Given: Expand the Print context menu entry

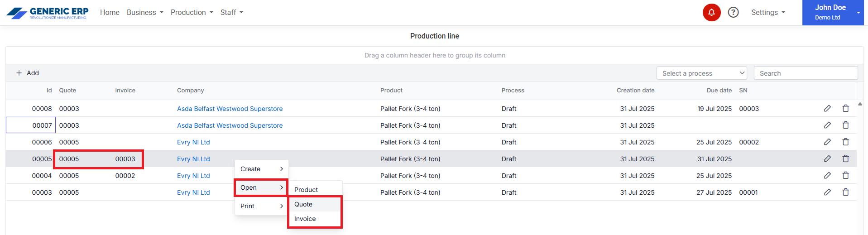Looking at the screenshot, I should [x=261, y=206].
